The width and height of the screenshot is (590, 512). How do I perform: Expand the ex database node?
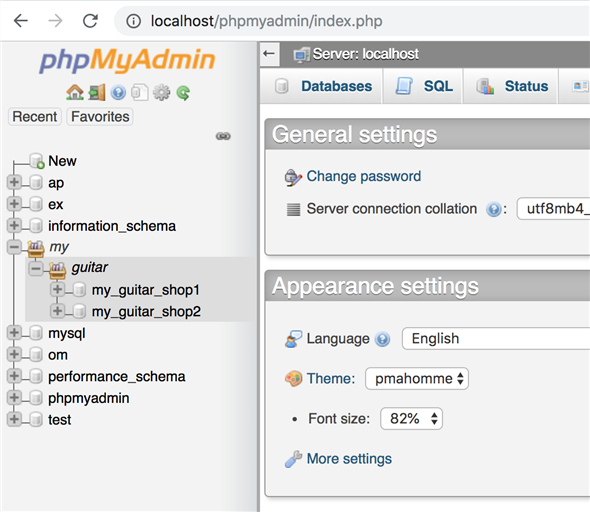(x=14, y=204)
